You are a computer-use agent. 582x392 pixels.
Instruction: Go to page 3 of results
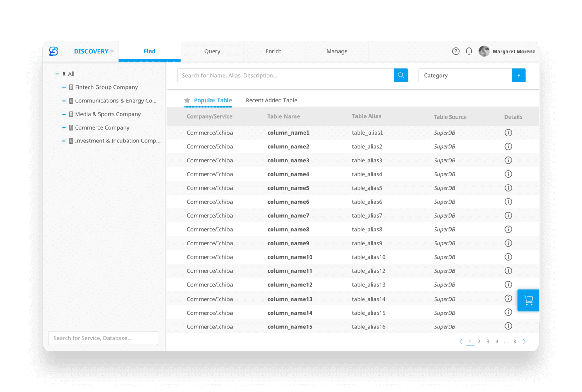(488, 342)
